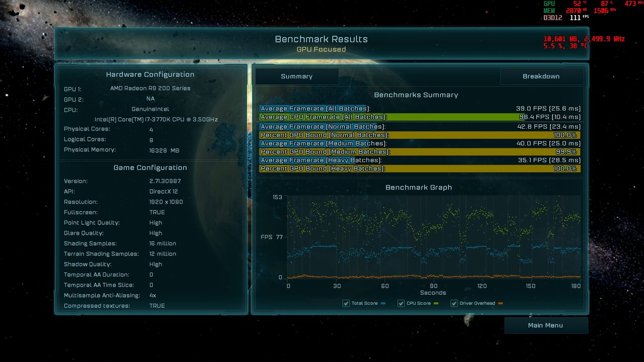The width and height of the screenshot is (644, 362).
Task: Open the Summary tab
Action: click(x=297, y=76)
